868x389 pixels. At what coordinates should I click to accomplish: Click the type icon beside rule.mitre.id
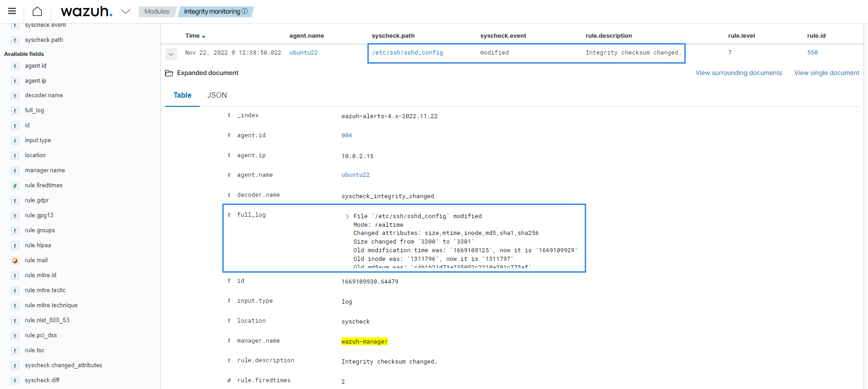(x=15, y=276)
